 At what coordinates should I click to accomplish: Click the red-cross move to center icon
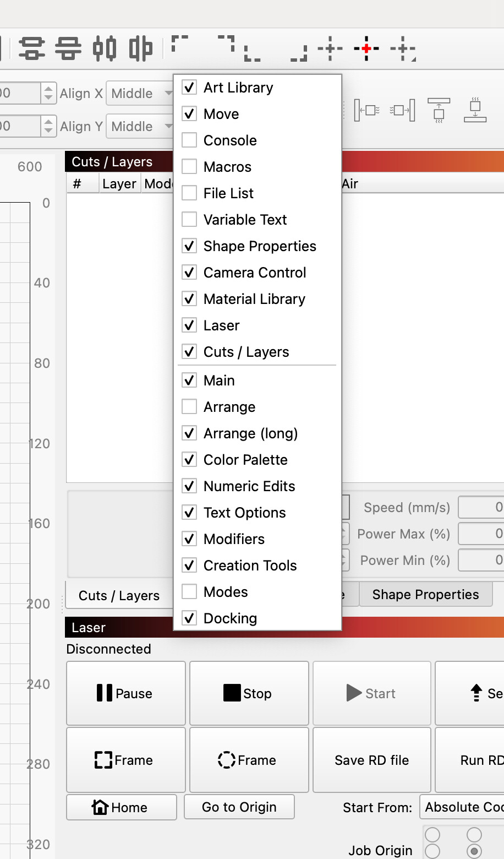click(x=366, y=48)
